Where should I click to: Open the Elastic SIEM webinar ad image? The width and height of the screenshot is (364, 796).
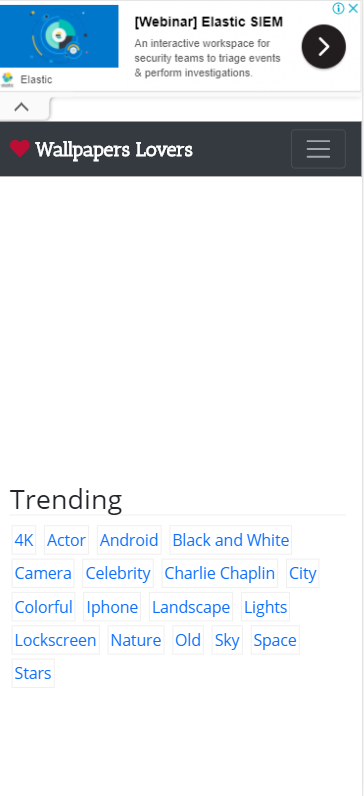coord(59,36)
